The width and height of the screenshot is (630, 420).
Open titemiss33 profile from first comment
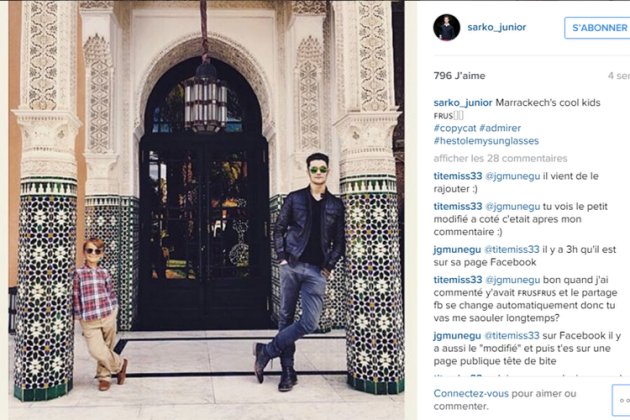(x=458, y=176)
